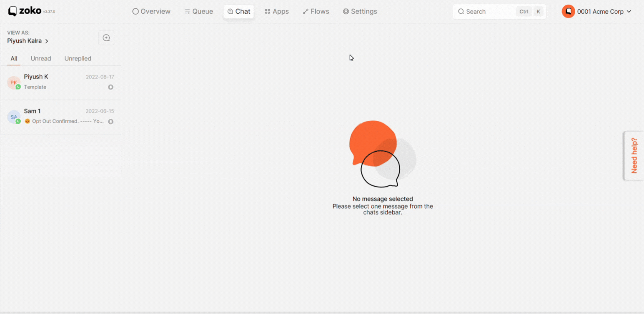Click the Flows branch icon
The width and height of the screenshot is (644, 314).
click(x=306, y=12)
